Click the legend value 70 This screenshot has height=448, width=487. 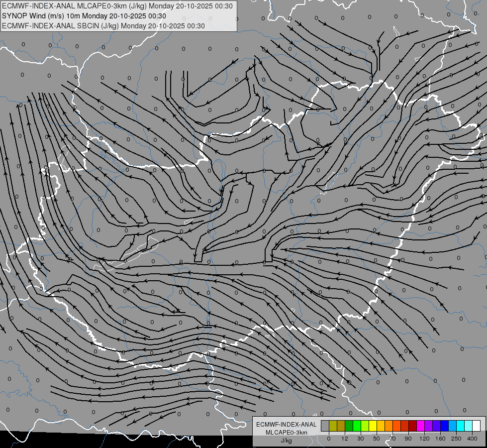(x=392, y=439)
